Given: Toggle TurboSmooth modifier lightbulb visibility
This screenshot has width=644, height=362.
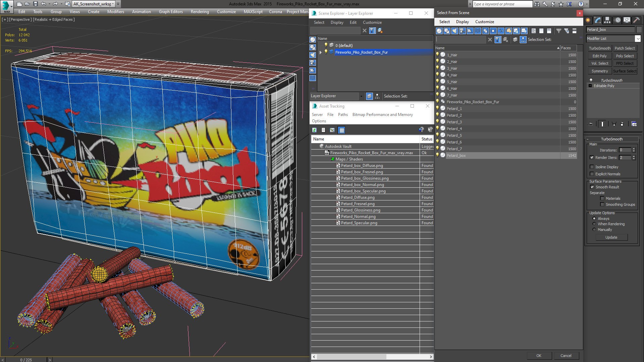Looking at the screenshot, I should [x=591, y=80].
